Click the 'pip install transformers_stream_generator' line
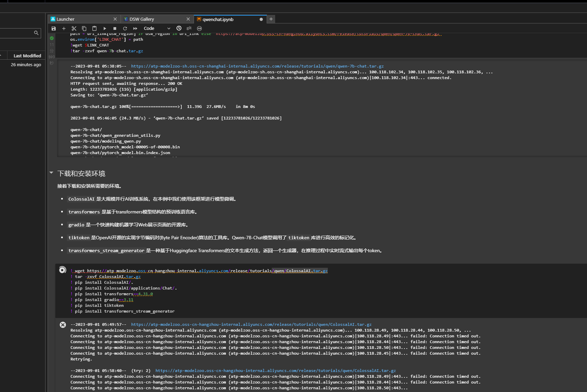Viewport: 587px width, 392px height. (123, 311)
